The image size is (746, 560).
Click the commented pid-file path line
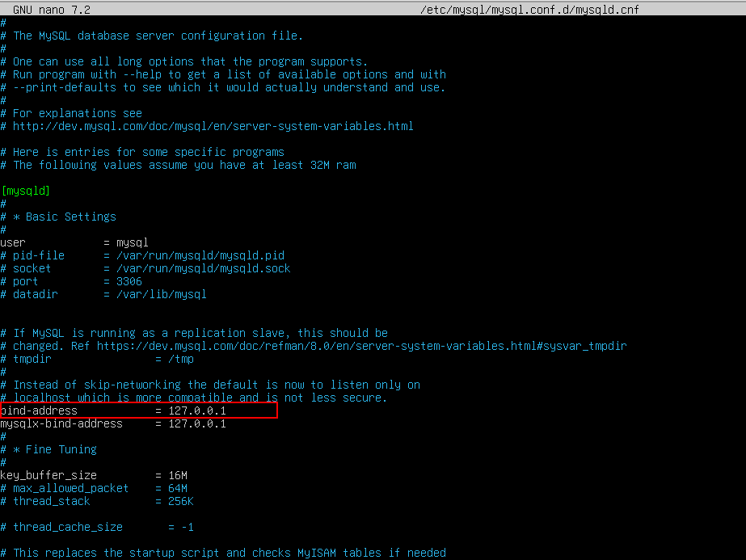(x=194, y=255)
